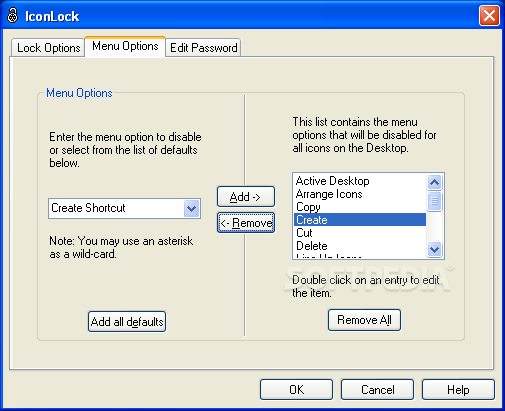Screen dimensions: 505x411
Task: Click Add all defaults button
Action: pyautogui.click(x=127, y=322)
